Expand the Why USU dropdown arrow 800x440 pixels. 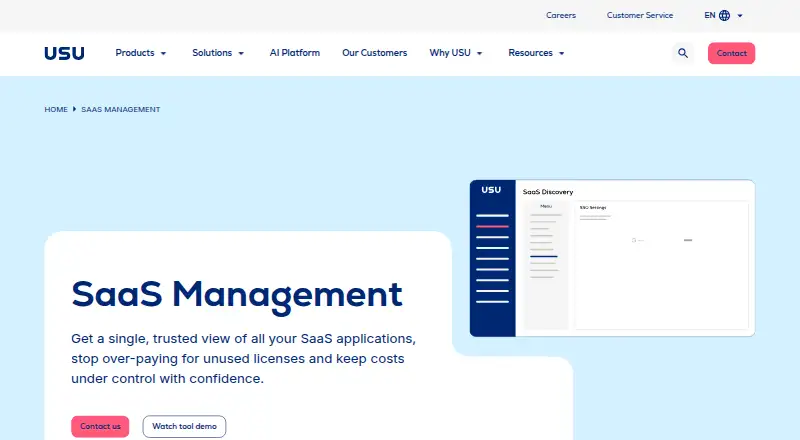[x=480, y=53]
